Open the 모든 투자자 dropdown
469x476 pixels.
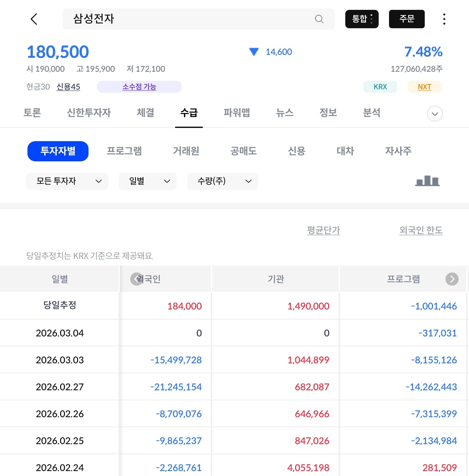tap(67, 181)
